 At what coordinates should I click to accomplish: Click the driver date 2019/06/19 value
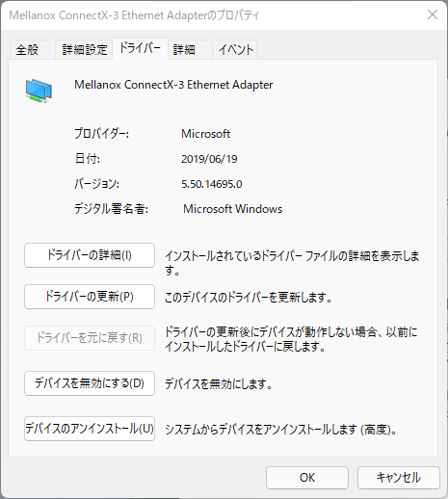(x=209, y=159)
